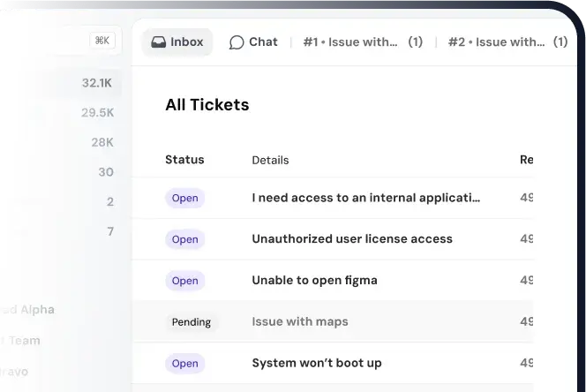Image resolution: width=586 pixels, height=392 pixels.
Task: Click the Details column header
Action: [270, 160]
